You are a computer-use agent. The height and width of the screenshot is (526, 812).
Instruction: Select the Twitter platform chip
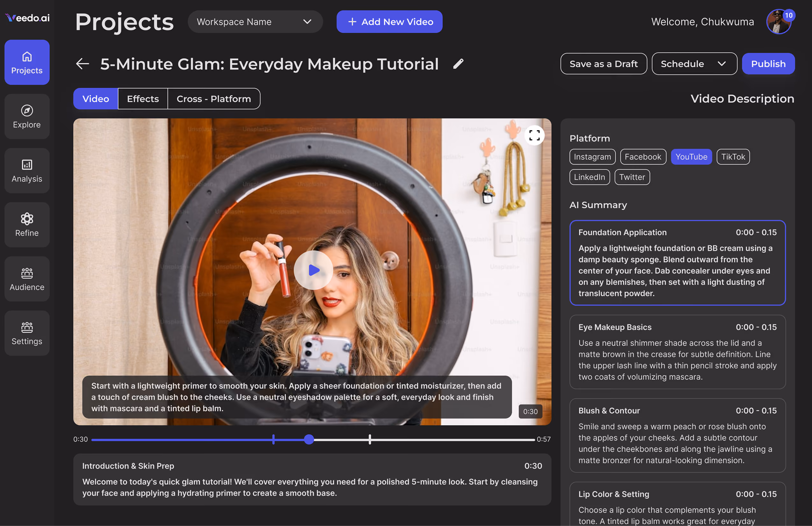click(x=632, y=177)
